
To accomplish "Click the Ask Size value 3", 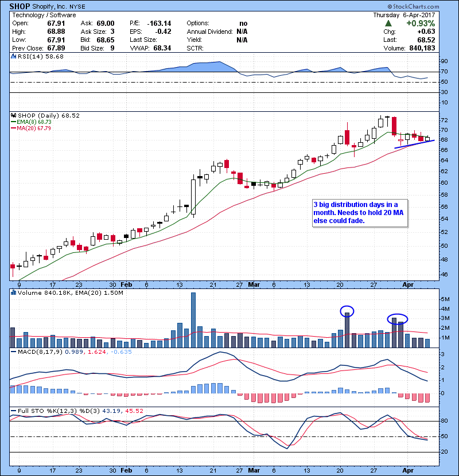I will coord(112,32).
